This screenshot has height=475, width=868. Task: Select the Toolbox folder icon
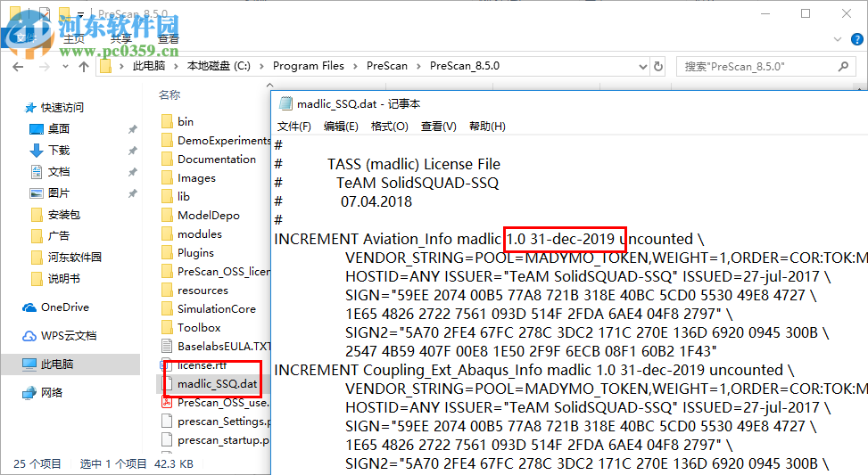click(x=167, y=327)
